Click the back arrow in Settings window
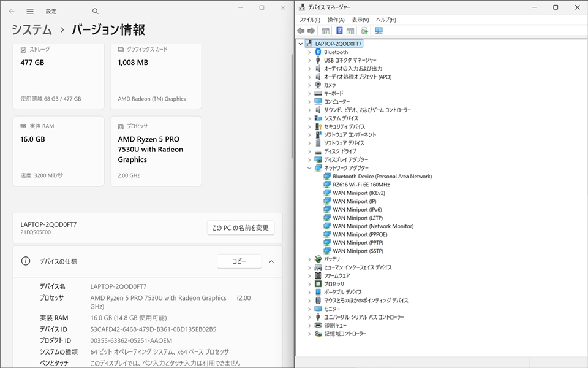The width and height of the screenshot is (588, 368). tap(12, 11)
